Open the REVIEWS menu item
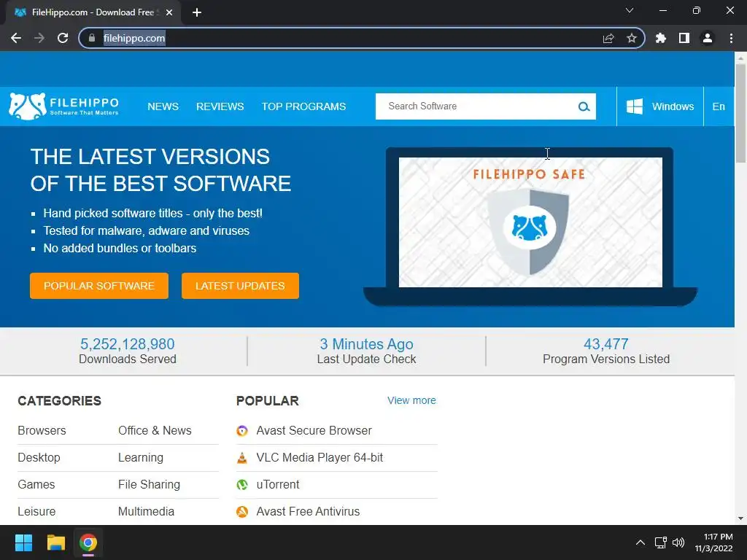The image size is (747, 560). pyautogui.click(x=220, y=106)
